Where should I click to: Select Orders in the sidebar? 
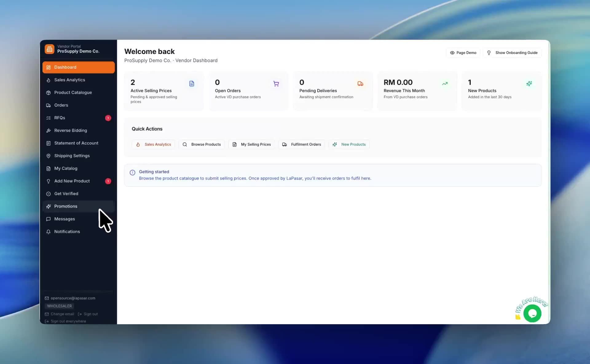click(x=79, y=105)
